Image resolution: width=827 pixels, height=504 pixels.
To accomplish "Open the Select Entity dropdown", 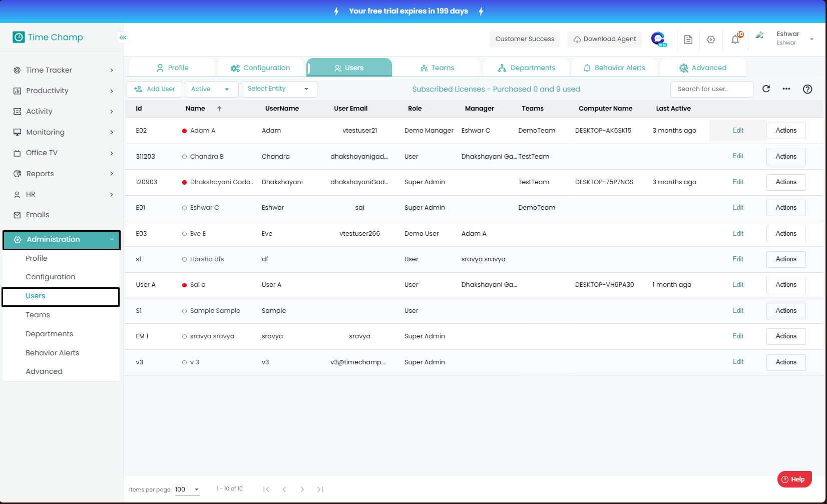I will tap(278, 89).
